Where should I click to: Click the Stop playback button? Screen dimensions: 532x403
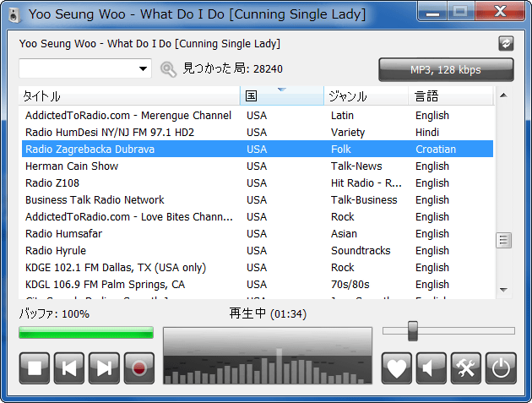(x=35, y=368)
